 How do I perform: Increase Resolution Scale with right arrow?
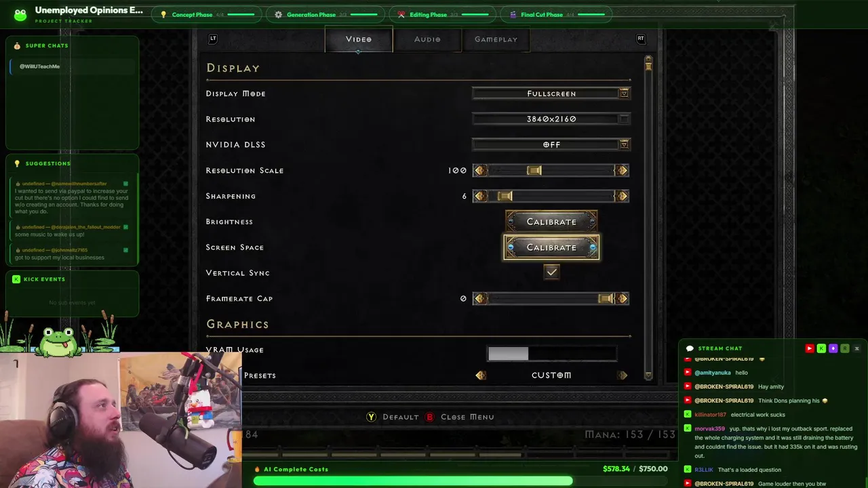pos(622,170)
